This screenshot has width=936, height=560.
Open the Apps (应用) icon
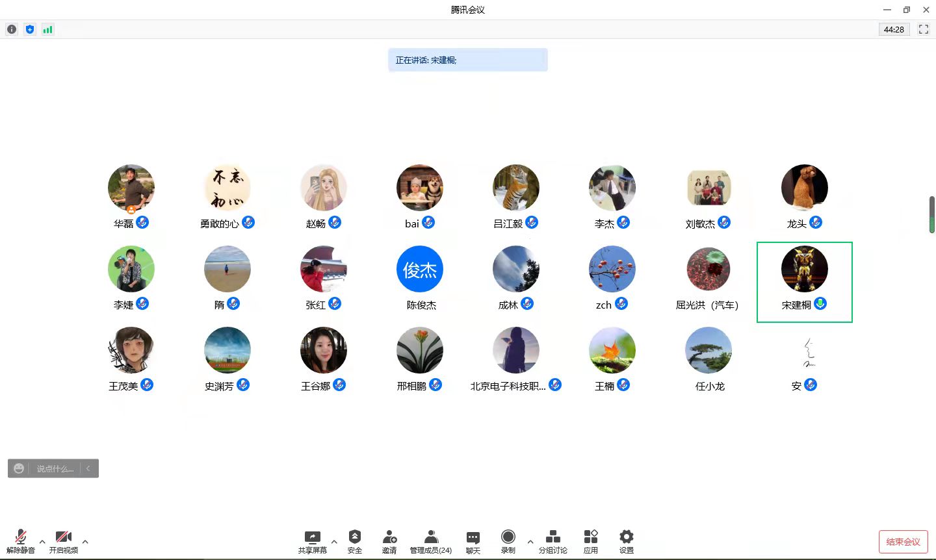tap(590, 537)
